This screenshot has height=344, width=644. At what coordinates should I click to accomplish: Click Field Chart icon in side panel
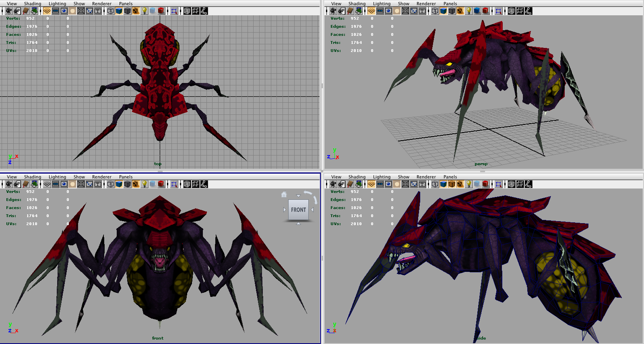click(x=405, y=184)
